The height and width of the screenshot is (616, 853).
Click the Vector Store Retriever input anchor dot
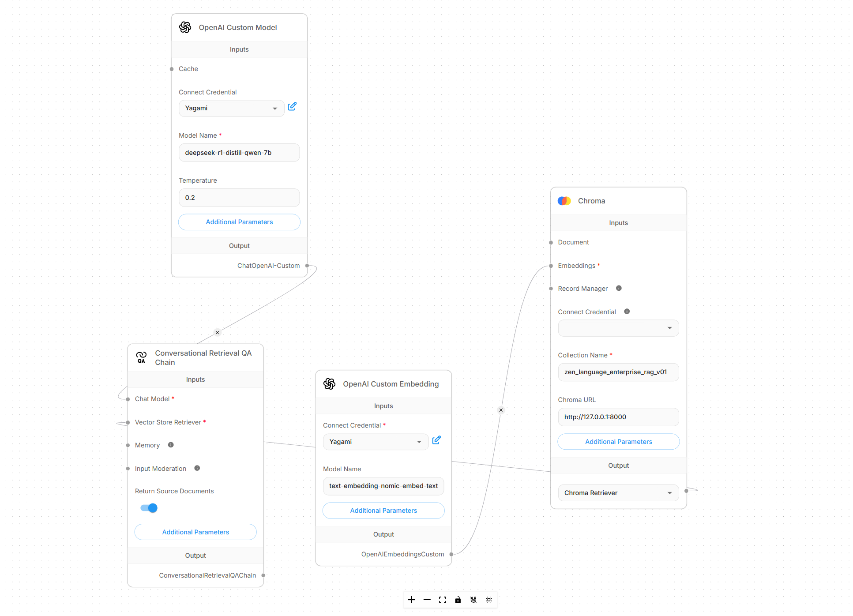point(128,423)
